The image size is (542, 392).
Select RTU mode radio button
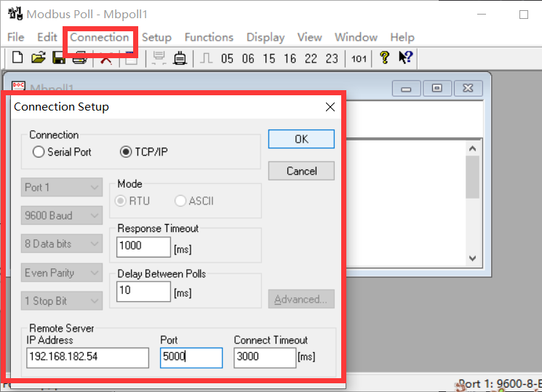(120, 201)
